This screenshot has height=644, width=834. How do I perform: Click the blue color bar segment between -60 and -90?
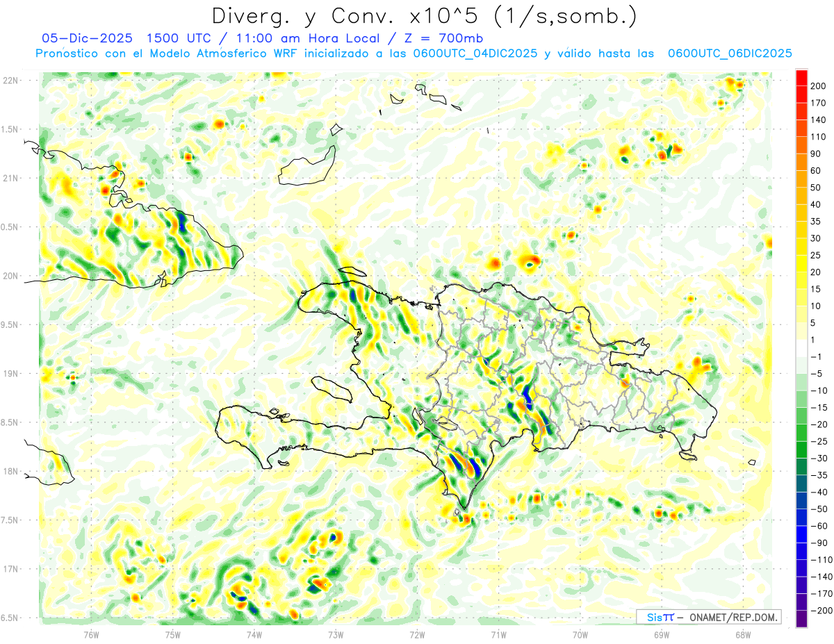(x=801, y=535)
